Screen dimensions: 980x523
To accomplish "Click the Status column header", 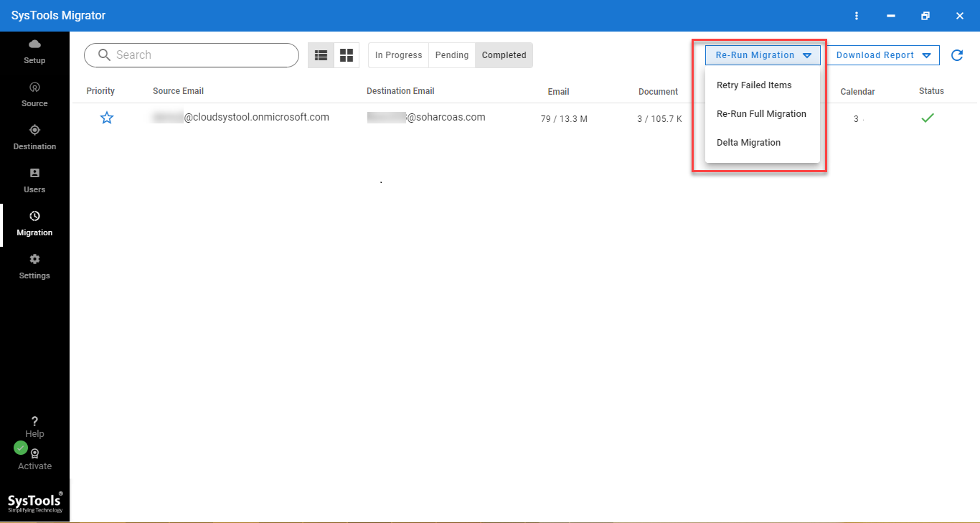I will point(931,91).
